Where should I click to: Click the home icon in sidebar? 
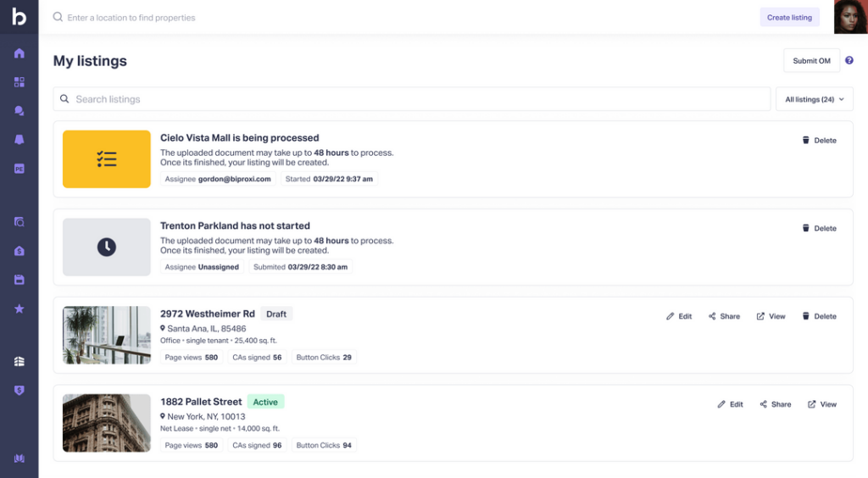(19, 53)
